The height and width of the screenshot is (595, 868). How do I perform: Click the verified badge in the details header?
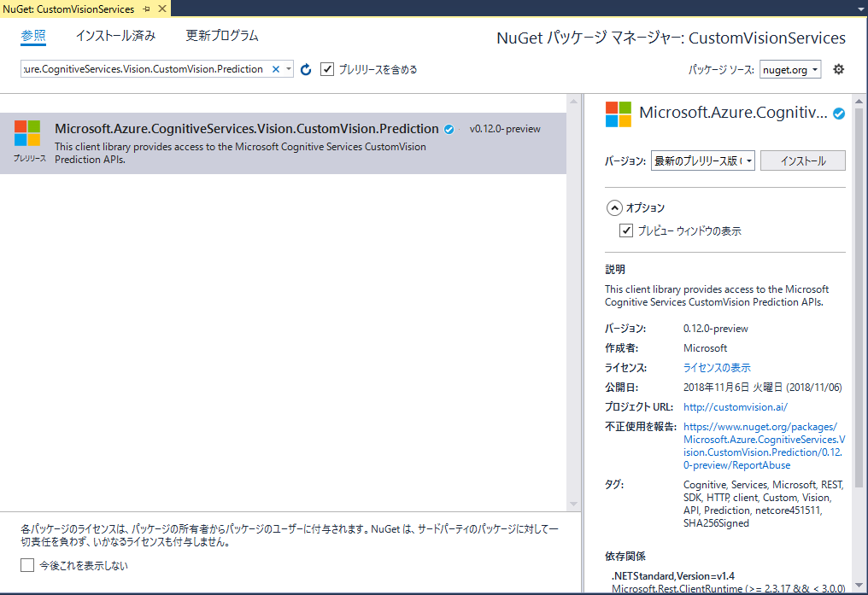[839, 114]
